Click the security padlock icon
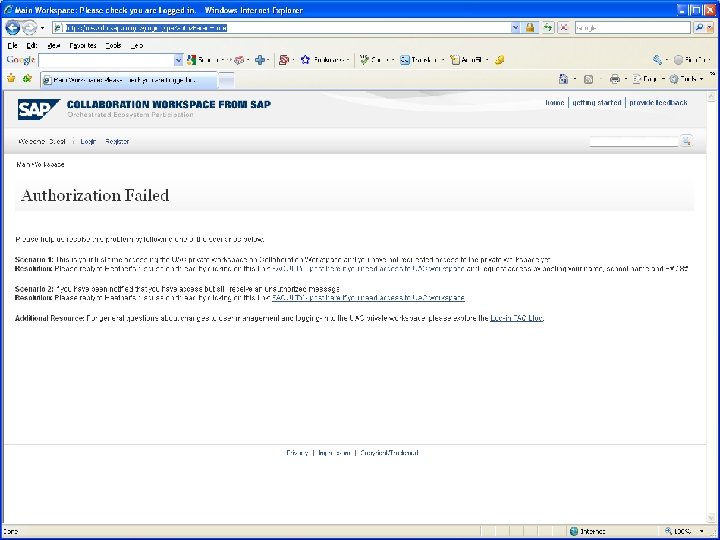The height and width of the screenshot is (540, 720). [530, 28]
